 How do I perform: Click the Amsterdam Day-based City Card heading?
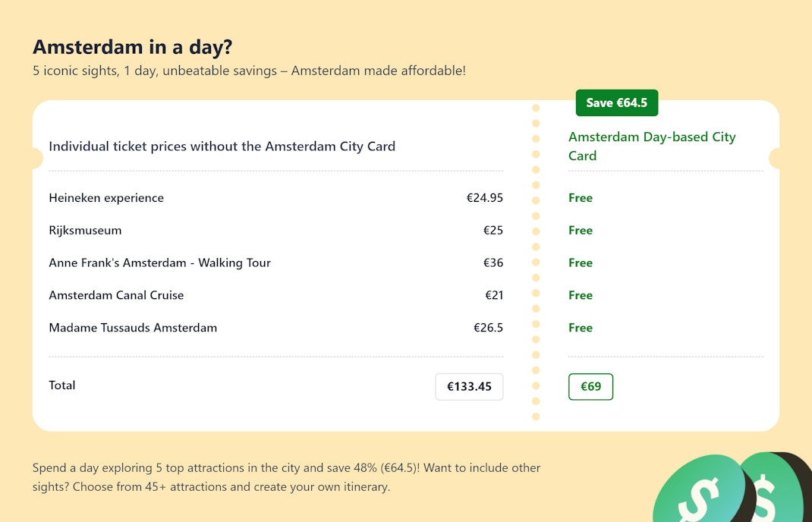pos(652,146)
